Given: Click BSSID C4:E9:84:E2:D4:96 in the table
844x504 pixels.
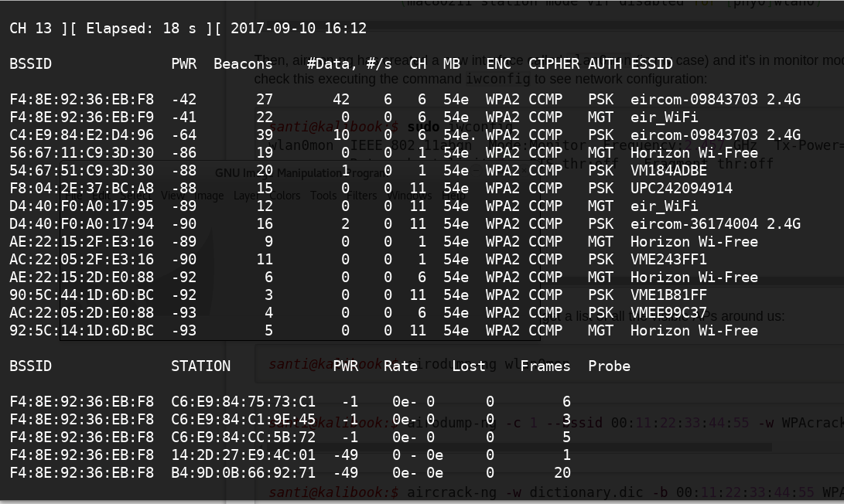Looking at the screenshot, I should tap(81, 135).
